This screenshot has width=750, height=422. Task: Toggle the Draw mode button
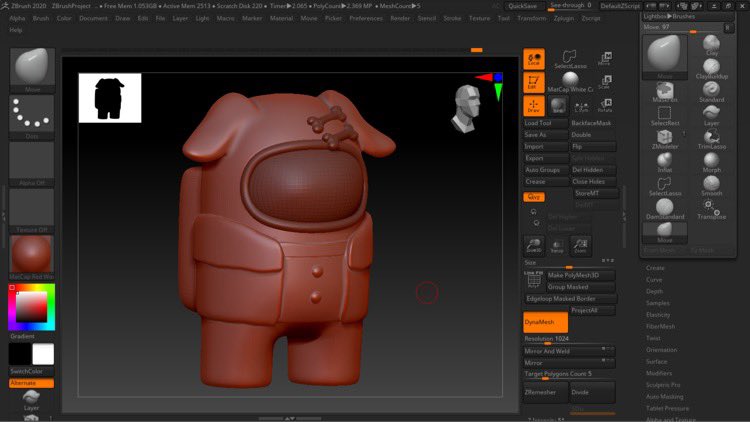pyautogui.click(x=534, y=106)
